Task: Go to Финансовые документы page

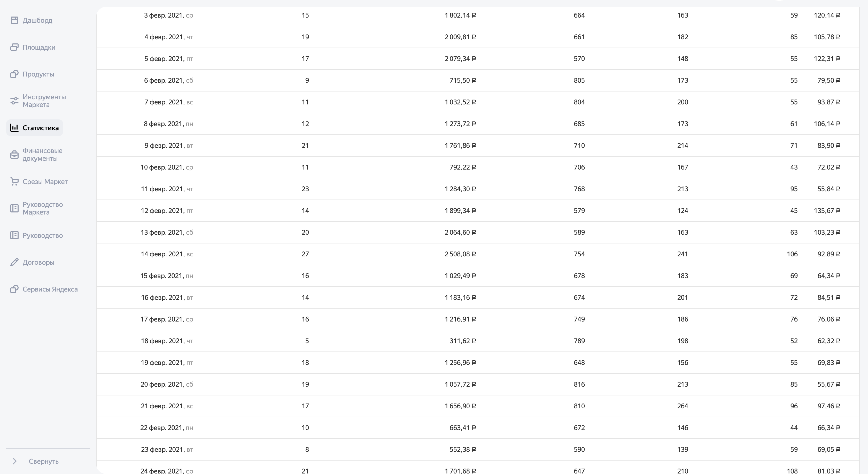Action: click(x=42, y=155)
